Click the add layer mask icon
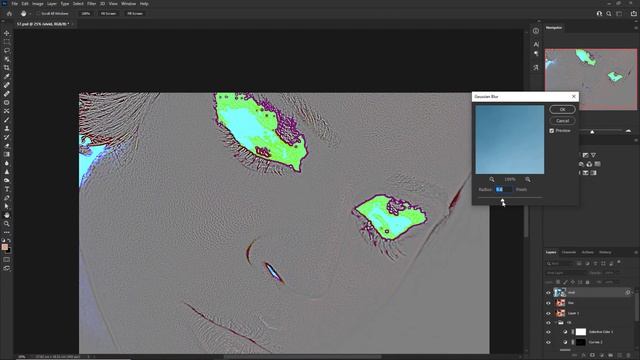The width and height of the screenshot is (640, 360). point(592,355)
